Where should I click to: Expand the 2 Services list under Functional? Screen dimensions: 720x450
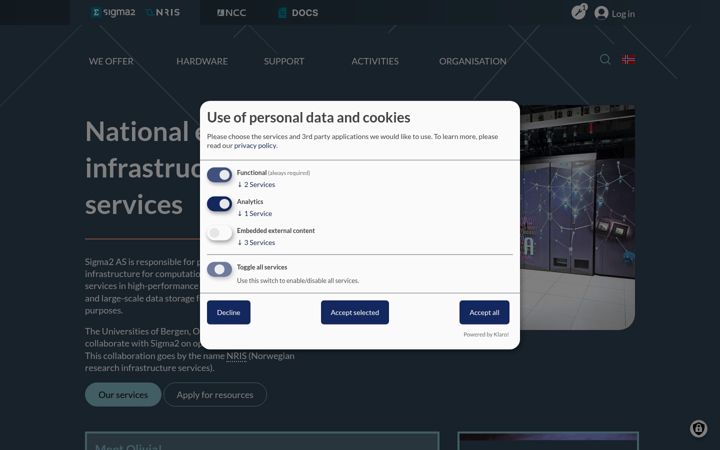click(x=256, y=185)
